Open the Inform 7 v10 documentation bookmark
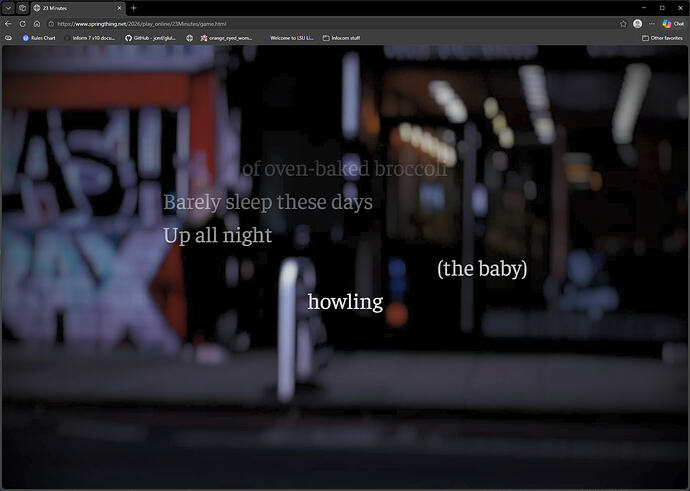 click(x=91, y=37)
